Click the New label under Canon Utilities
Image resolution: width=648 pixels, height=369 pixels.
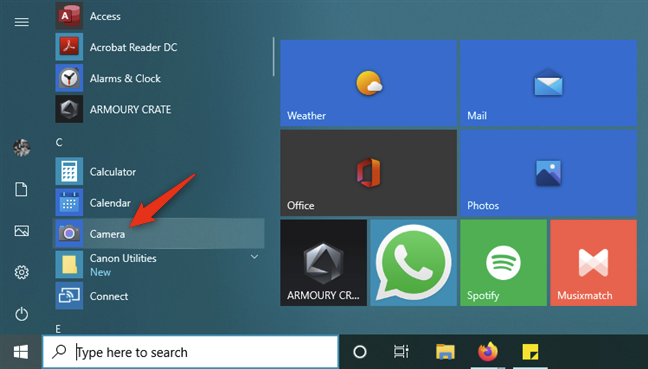point(100,272)
